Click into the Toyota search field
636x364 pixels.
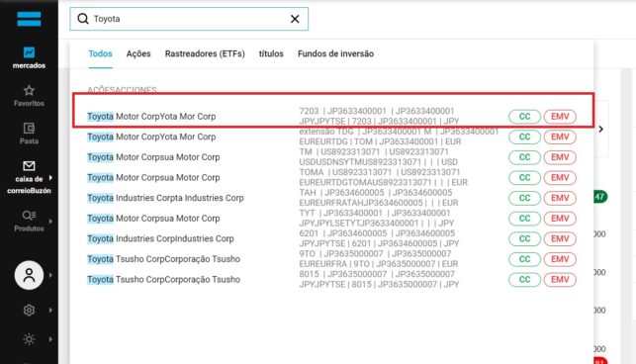point(189,19)
